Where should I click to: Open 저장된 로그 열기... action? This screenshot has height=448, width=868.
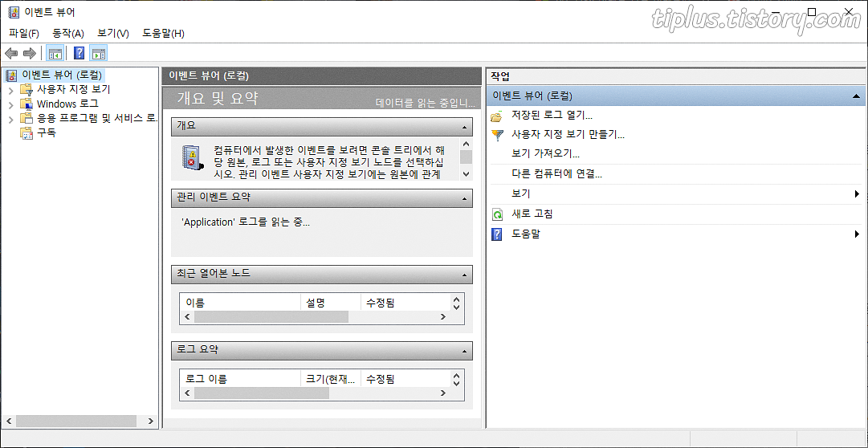pos(552,116)
